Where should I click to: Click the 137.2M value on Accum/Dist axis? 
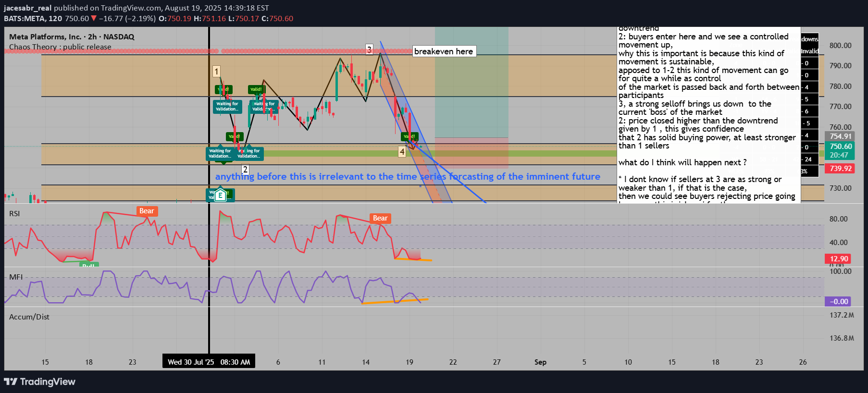[x=842, y=315]
